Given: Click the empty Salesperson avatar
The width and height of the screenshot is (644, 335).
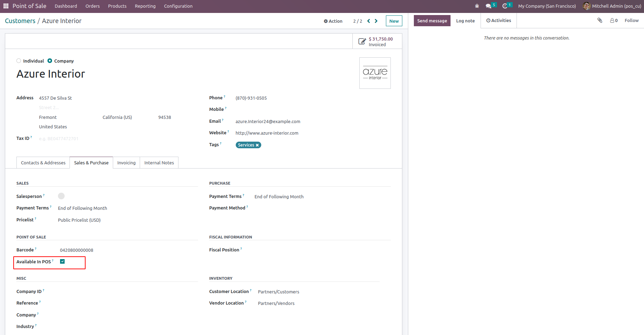Looking at the screenshot, I should click(x=61, y=196).
